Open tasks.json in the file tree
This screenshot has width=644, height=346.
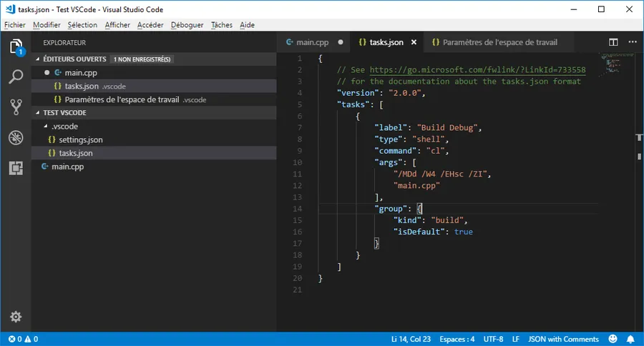[154, 153]
